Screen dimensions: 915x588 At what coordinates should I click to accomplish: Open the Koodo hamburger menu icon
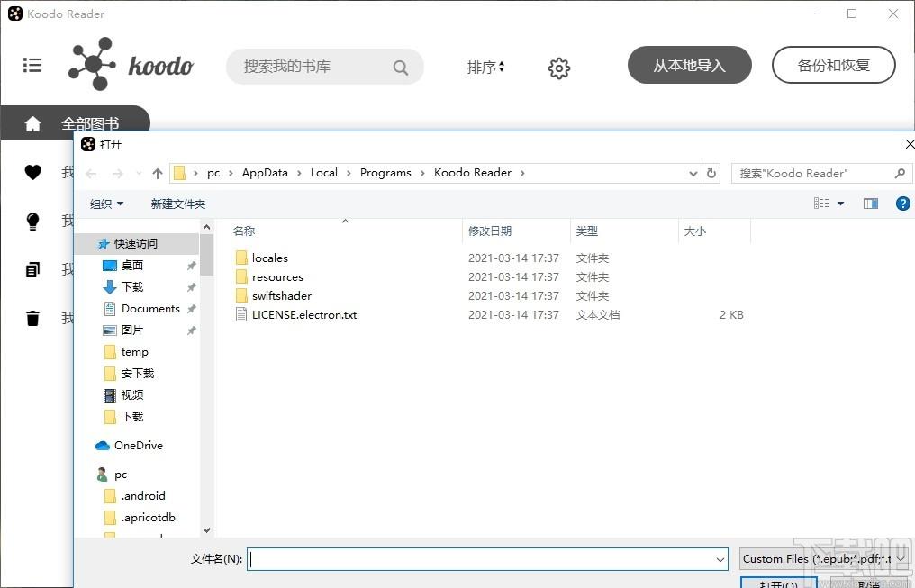pyautogui.click(x=32, y=65)
